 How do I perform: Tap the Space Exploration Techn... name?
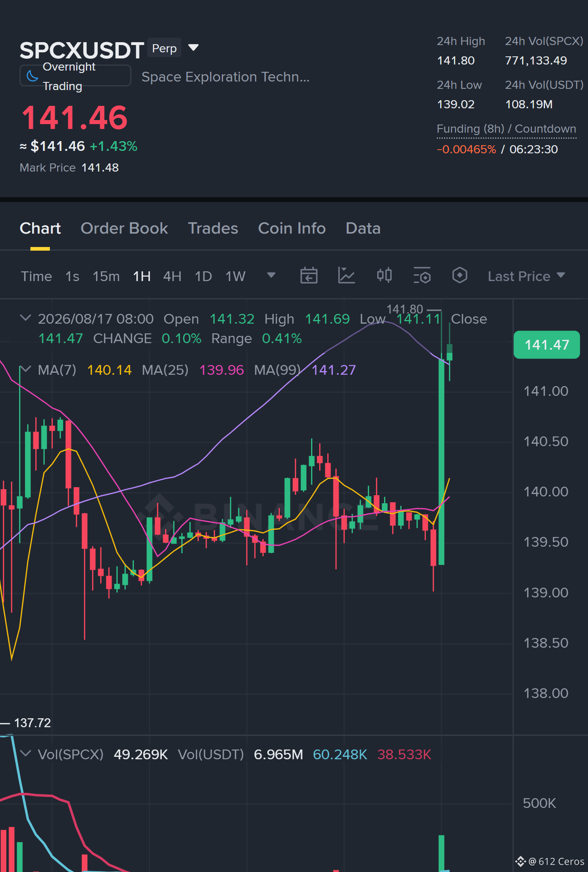pos(225,77)
